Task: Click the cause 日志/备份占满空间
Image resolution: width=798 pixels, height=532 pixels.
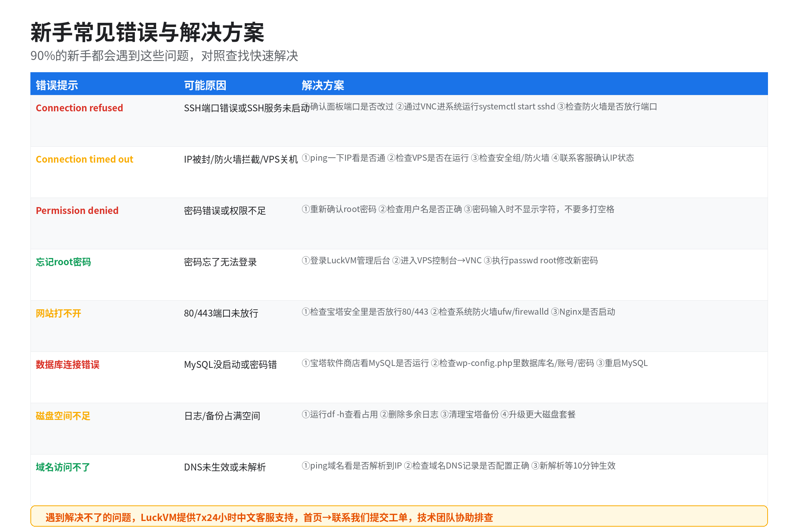Action: [222, 416]
